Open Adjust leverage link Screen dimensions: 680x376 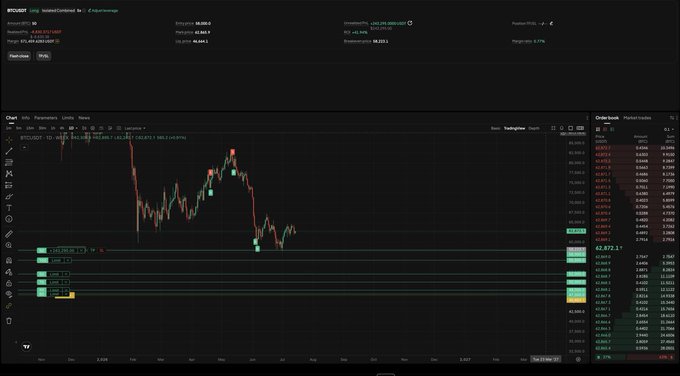[103, 10]
